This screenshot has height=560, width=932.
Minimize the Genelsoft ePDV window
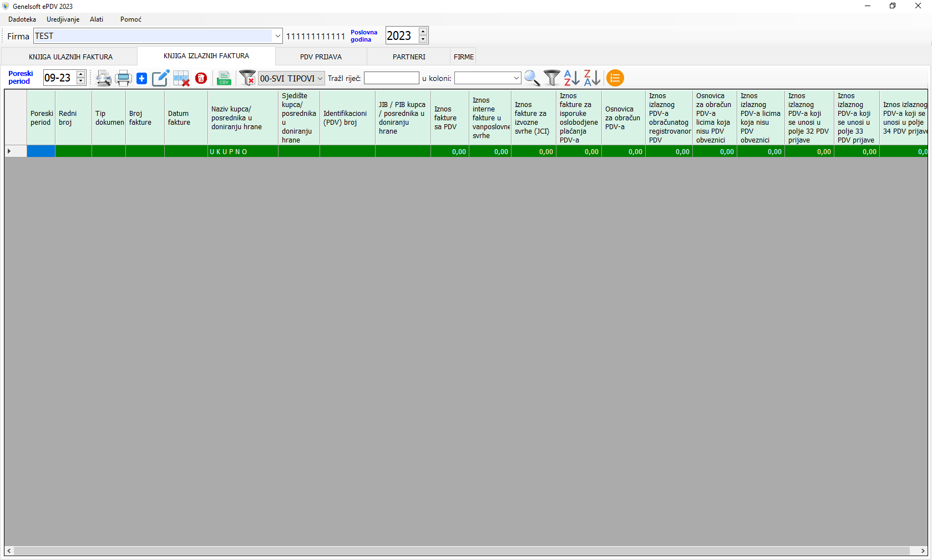(x=867, y=6)
